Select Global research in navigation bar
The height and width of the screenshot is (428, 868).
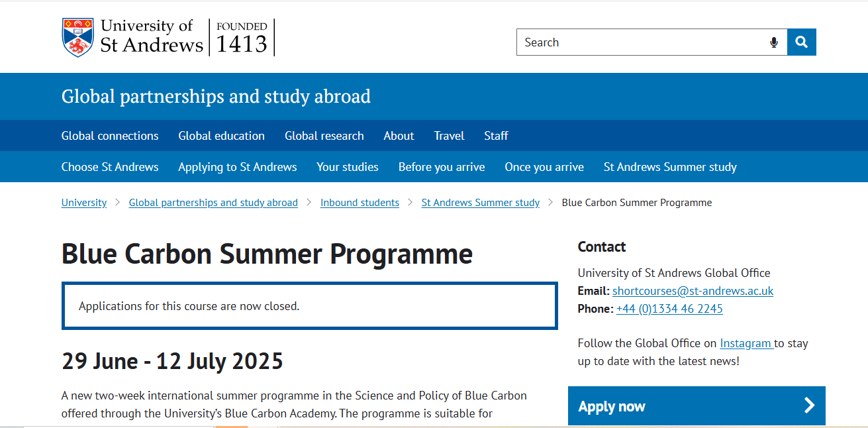point(324,136)
